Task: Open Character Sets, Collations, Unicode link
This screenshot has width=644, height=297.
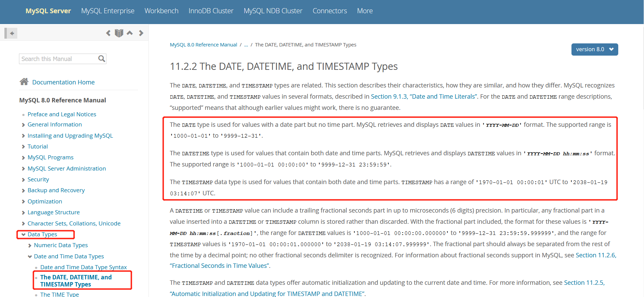Action: (x=74, y=223)
